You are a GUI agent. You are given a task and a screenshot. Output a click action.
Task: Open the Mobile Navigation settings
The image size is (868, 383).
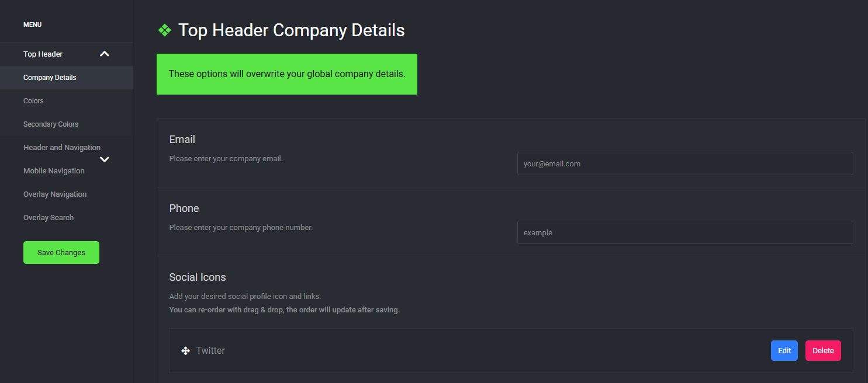coord(54,170)
